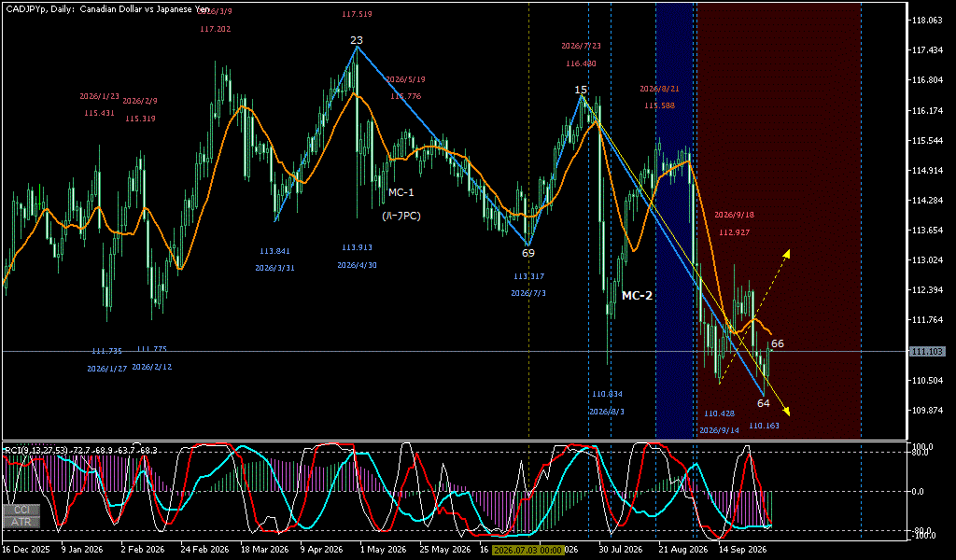
Task: Click the 14 Sep 2026 time axis label
Action: pos(742,549)
